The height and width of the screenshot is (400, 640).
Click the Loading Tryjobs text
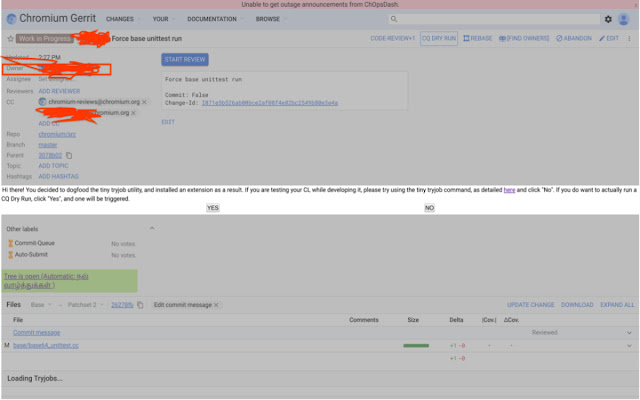point(35,378)
